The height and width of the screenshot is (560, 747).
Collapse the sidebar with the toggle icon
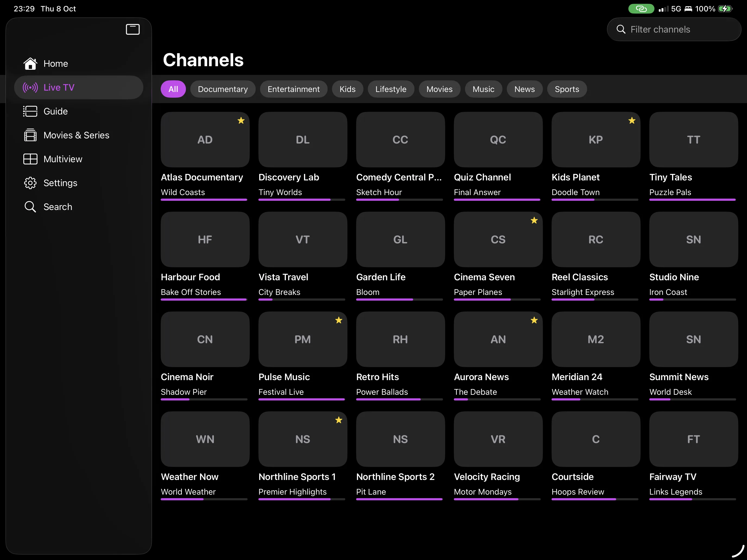click(x=133, y=29)
